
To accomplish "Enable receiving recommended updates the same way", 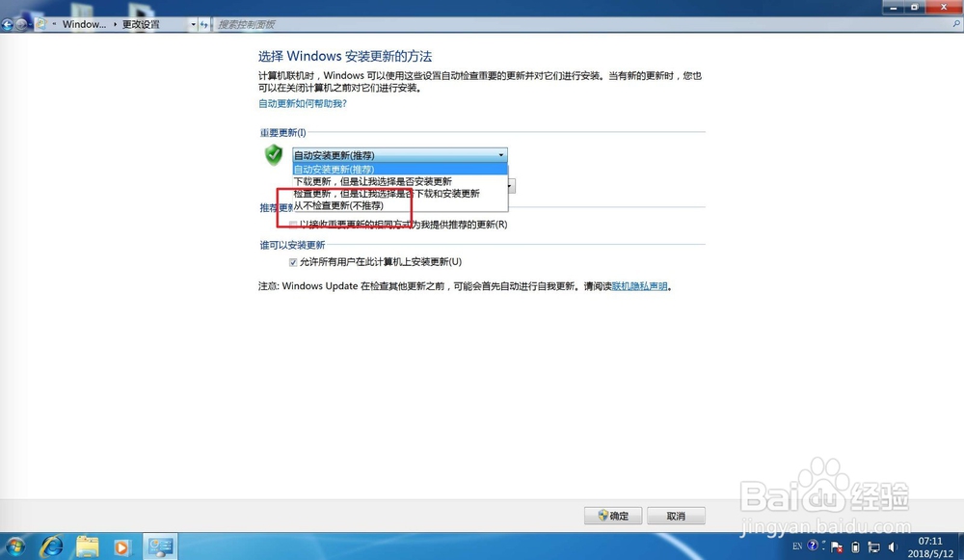I will (x=293, y=224).
